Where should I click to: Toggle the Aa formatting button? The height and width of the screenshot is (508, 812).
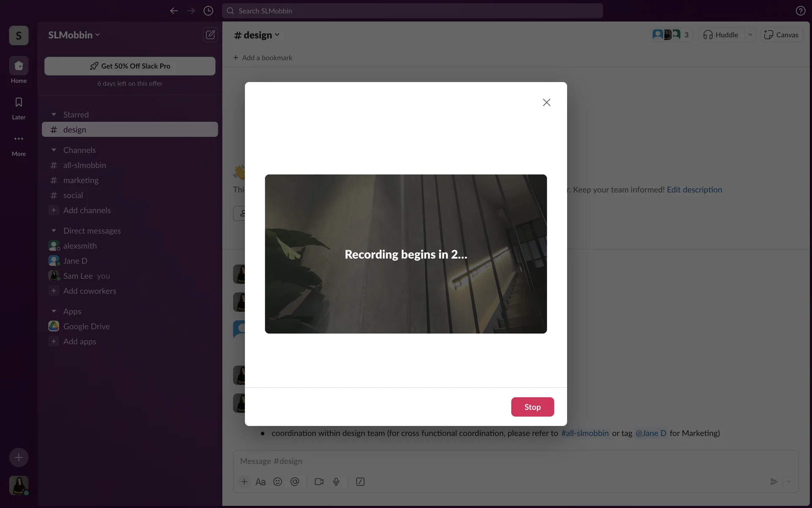click(261, 482)
